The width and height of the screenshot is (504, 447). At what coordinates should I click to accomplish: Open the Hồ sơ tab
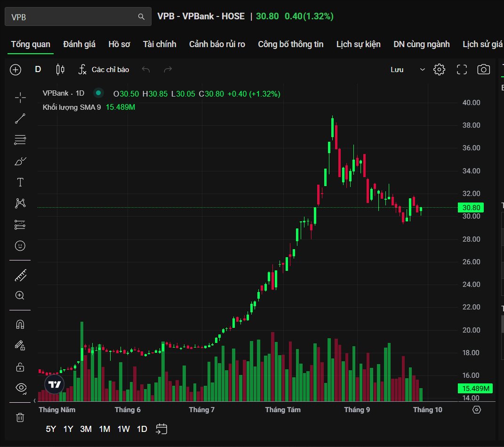click(119, 44)
